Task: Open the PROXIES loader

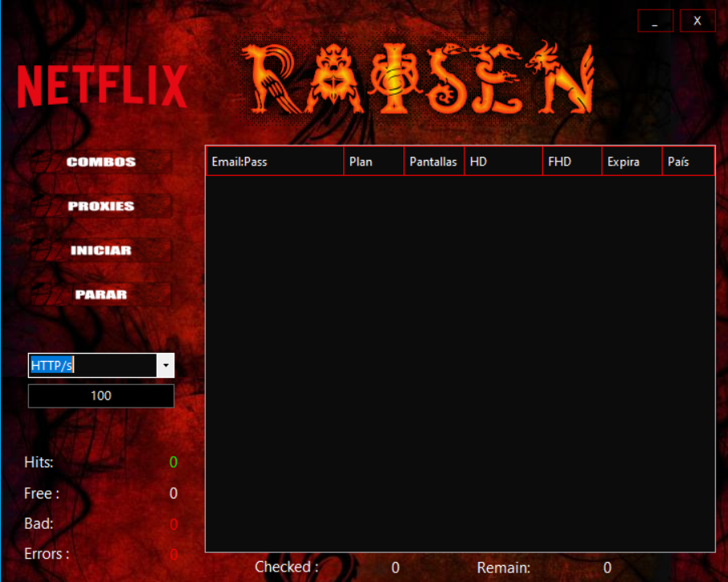Action: 101,206
